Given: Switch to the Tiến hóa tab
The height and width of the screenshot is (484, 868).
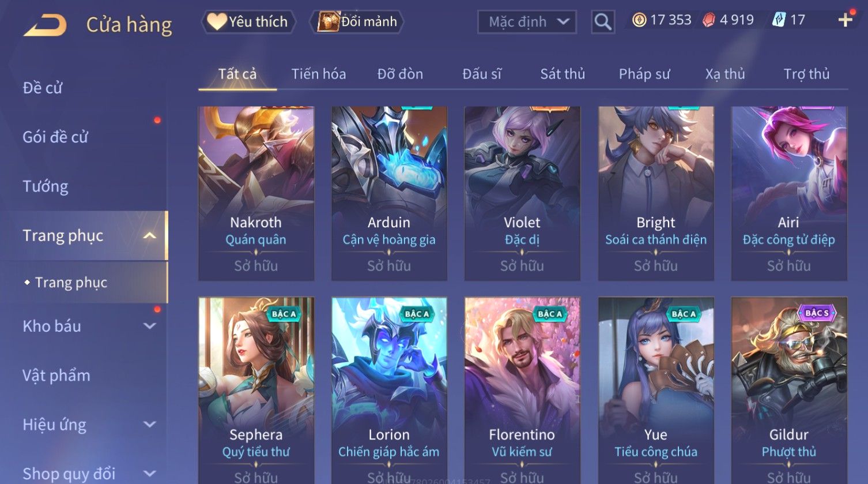Looking at the screenshot, I should [x=319, y=74].
